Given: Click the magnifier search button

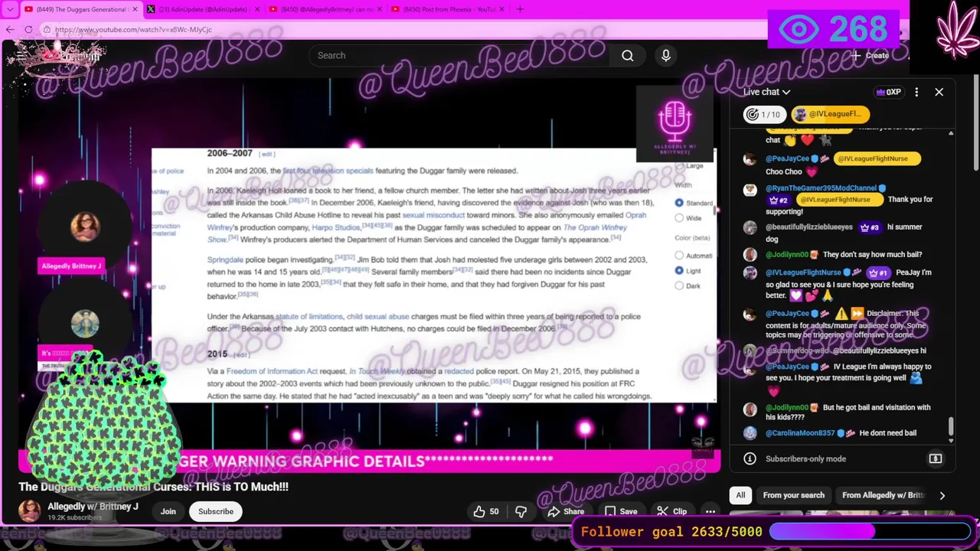Looking at the screenshot, I should (628, 55).
